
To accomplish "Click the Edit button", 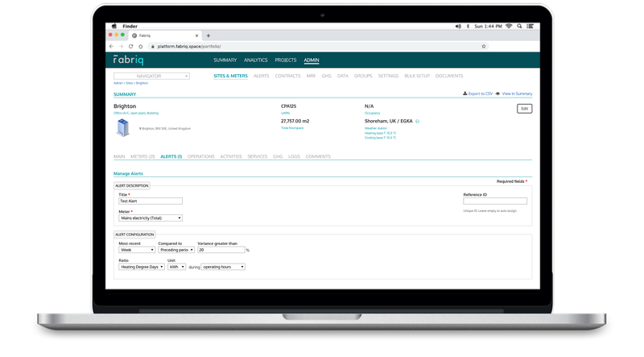I will (525, 109).
